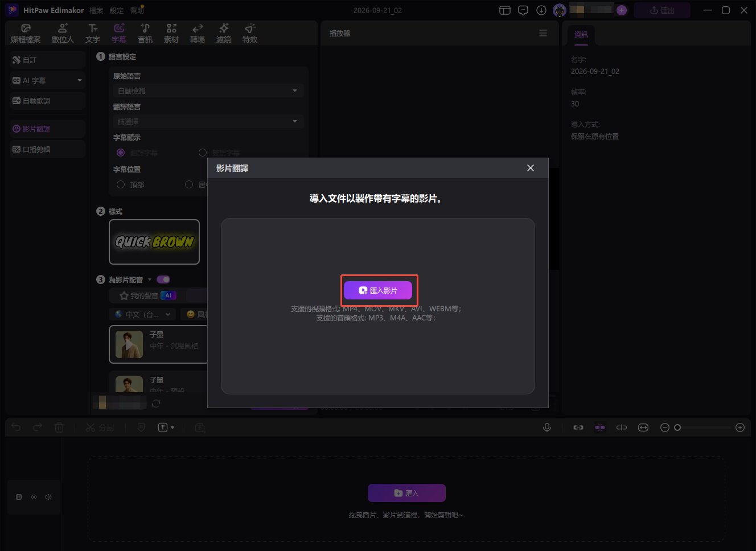The width and height of the screenshot is (756, 551).
Task: Zoom in timeline with plus icon
Action: point(740,427)
